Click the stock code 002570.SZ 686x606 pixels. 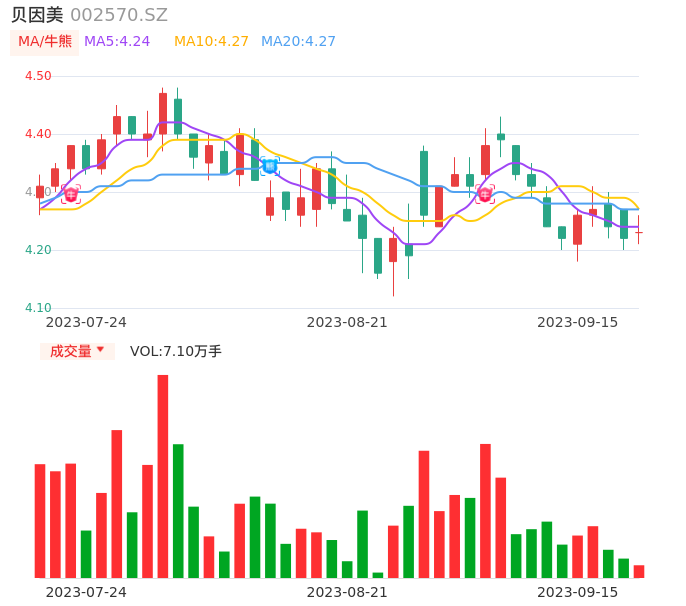tap(119, 15)
